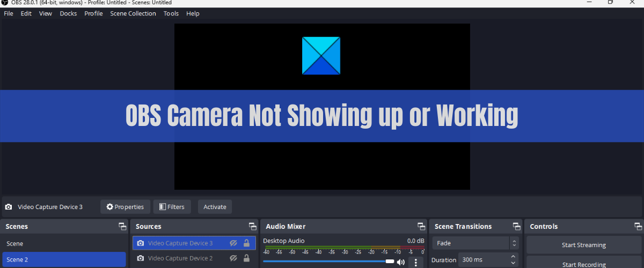Open the Scene Collection menu
This screenshot has width=644, height=268.
pyautogui.click(x=133, y=13)
